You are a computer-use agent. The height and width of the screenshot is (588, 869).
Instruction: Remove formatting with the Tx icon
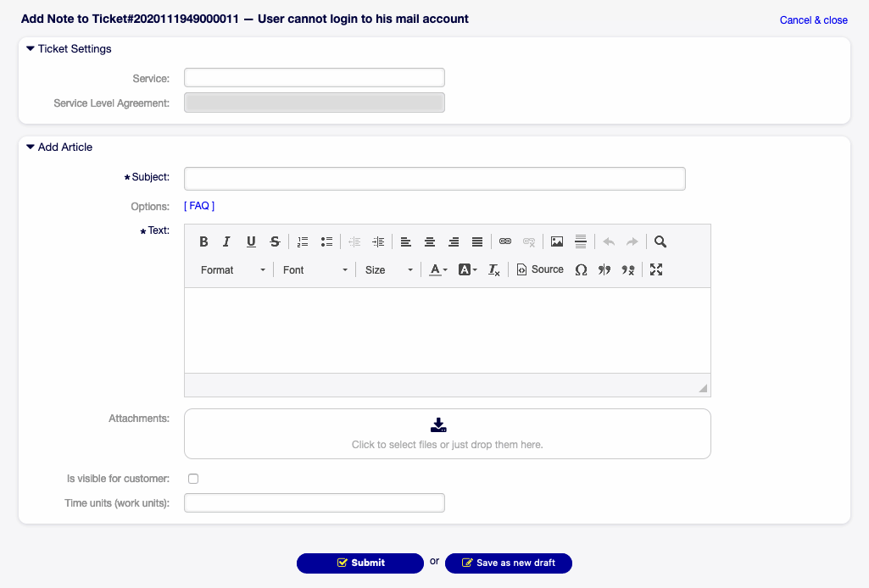coord(493,269)
